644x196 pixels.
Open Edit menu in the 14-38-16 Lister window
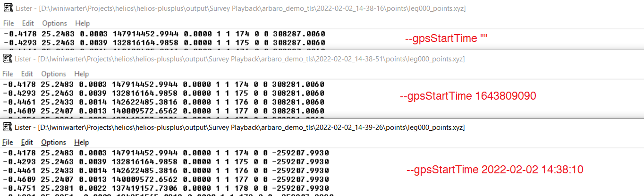27,23
